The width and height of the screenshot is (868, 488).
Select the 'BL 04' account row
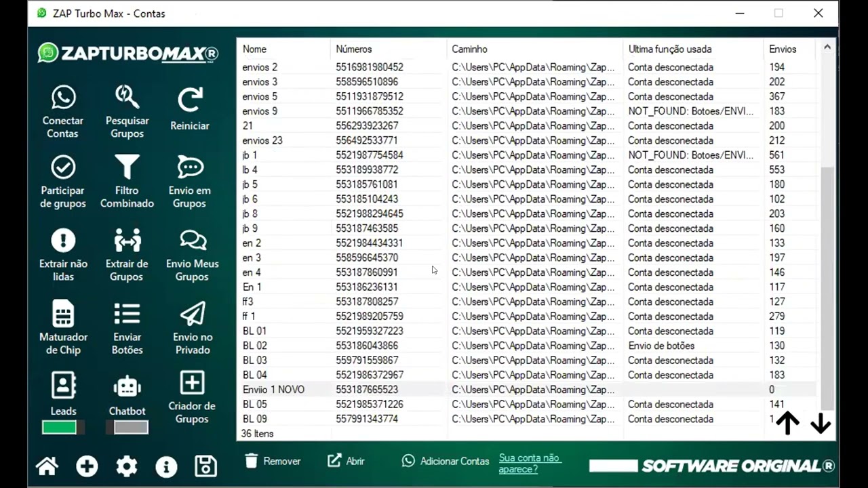528,375
